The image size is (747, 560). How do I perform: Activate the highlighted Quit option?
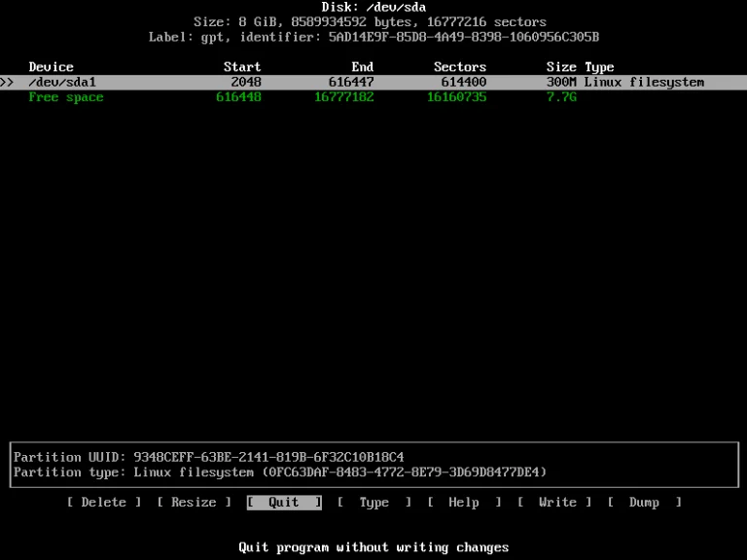click(x=284, y=503)
